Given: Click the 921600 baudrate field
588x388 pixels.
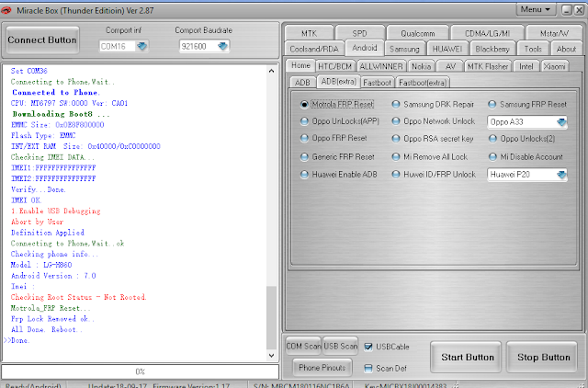Looking at the screenshot, I should pyautogui.click(x=198, y=46).
